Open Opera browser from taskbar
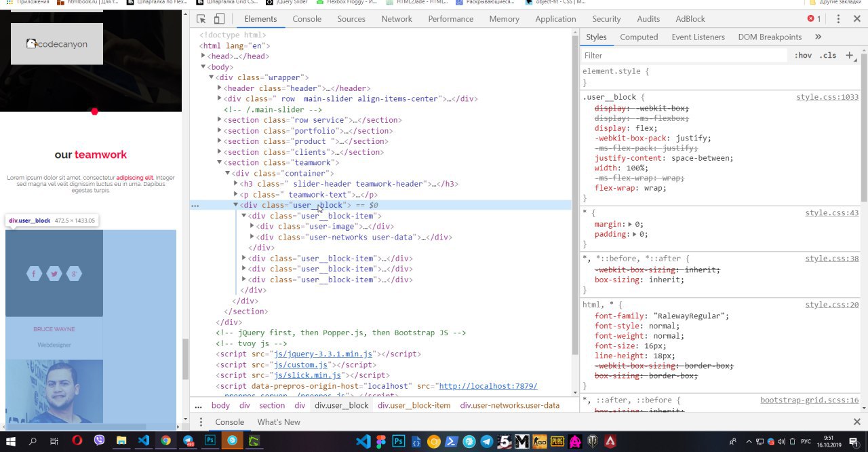The height and width of the screenshot is (452, 868). (x=77, y=441)
